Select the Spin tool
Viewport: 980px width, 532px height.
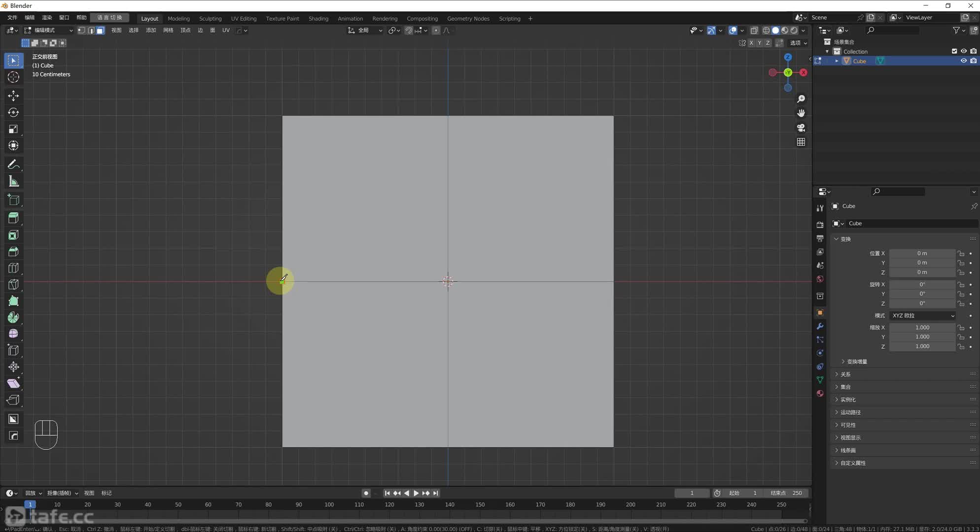pyautogui.click(x=13, y=317)
